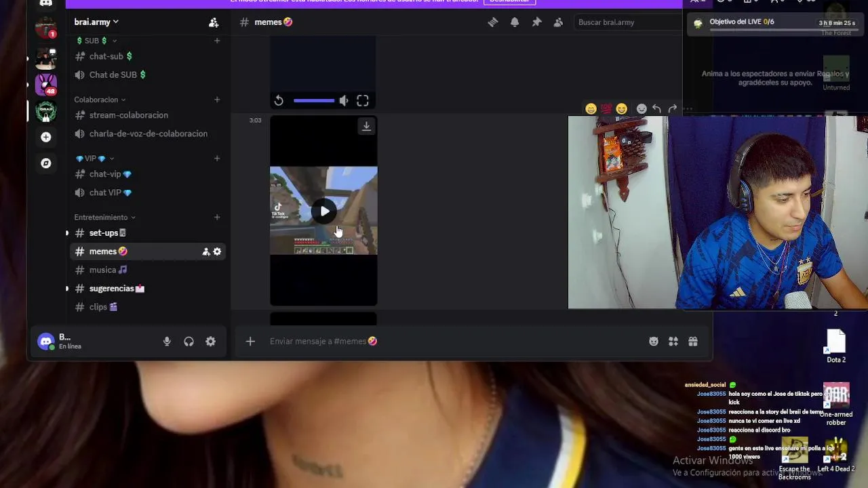The image size is (868, 488).
Task: Open the set-ups channel
Action: (149, 233)
